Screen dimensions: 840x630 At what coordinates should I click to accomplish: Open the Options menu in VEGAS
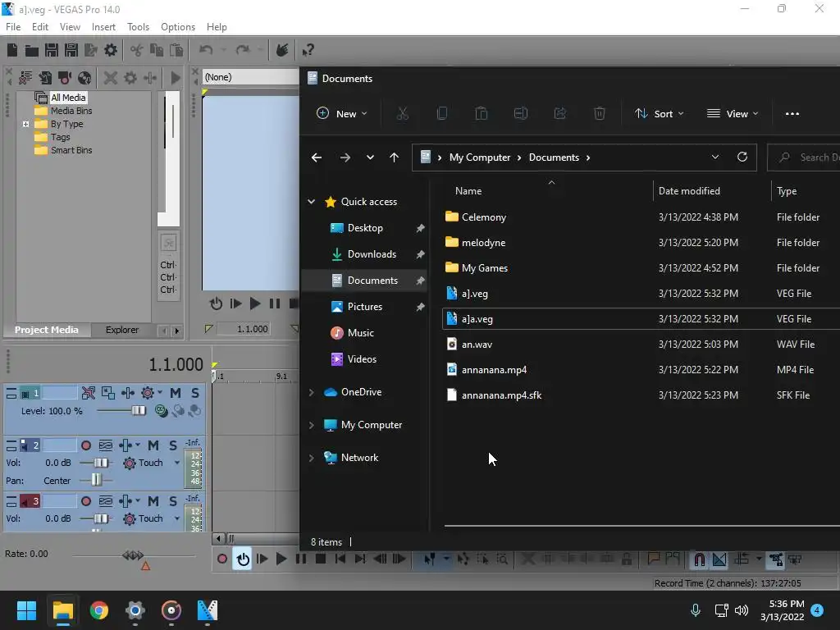178,27
